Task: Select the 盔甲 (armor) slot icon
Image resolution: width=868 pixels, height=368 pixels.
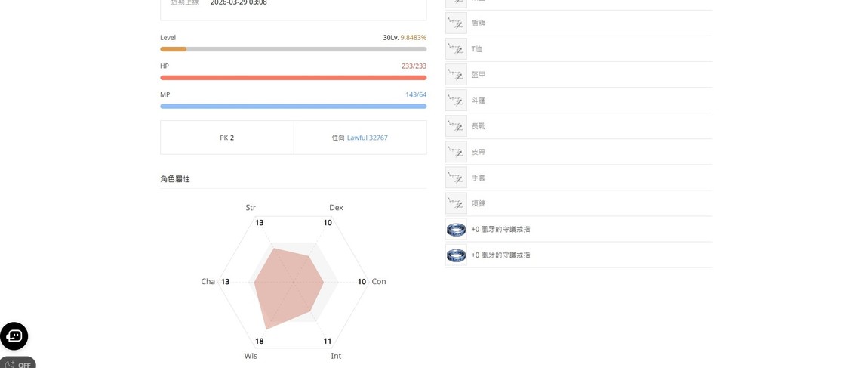Action: click(456, 75)
